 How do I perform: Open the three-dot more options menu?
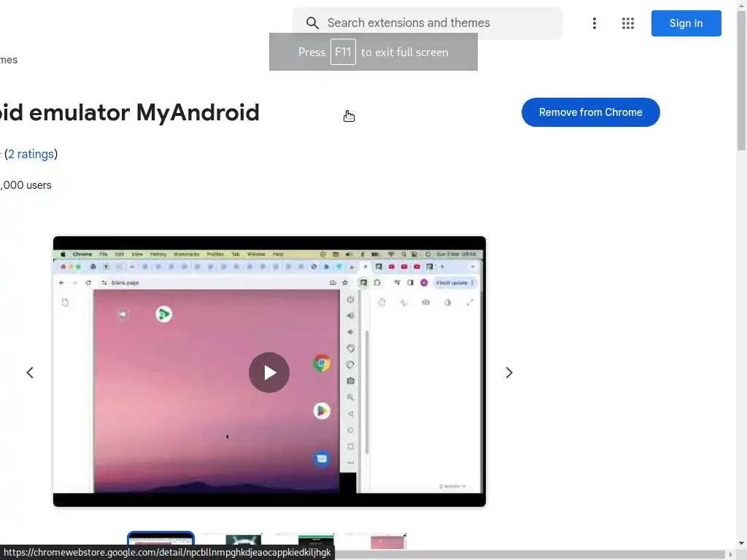coord(594,23)
